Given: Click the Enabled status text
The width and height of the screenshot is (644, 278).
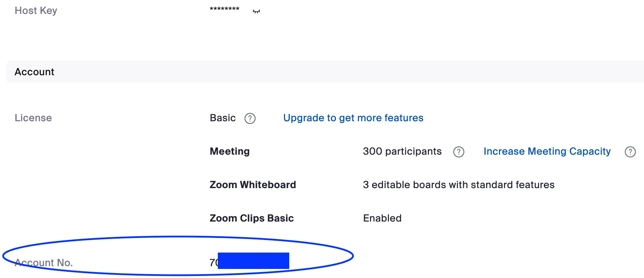Looking at the screenshot, I should pyautogui.click(x=382, y=218).
